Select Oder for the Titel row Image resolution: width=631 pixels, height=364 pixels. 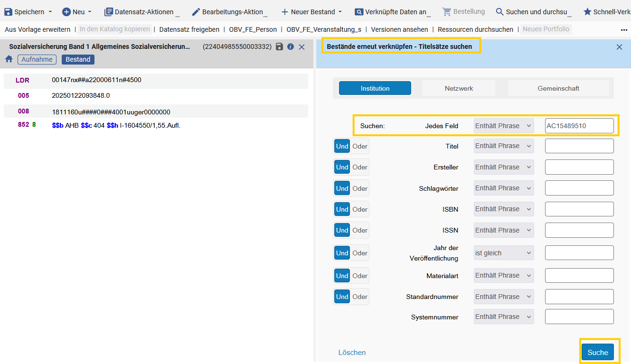pos(360,146)
